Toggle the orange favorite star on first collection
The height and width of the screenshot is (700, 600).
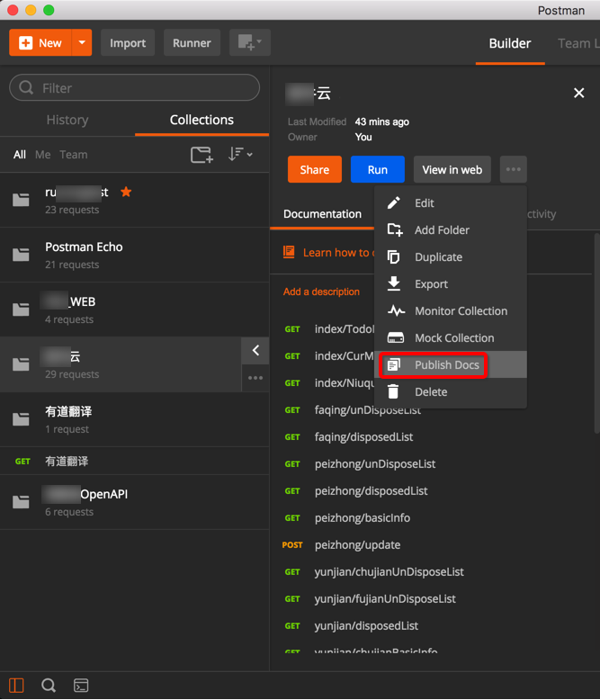(x=126, y=192)
